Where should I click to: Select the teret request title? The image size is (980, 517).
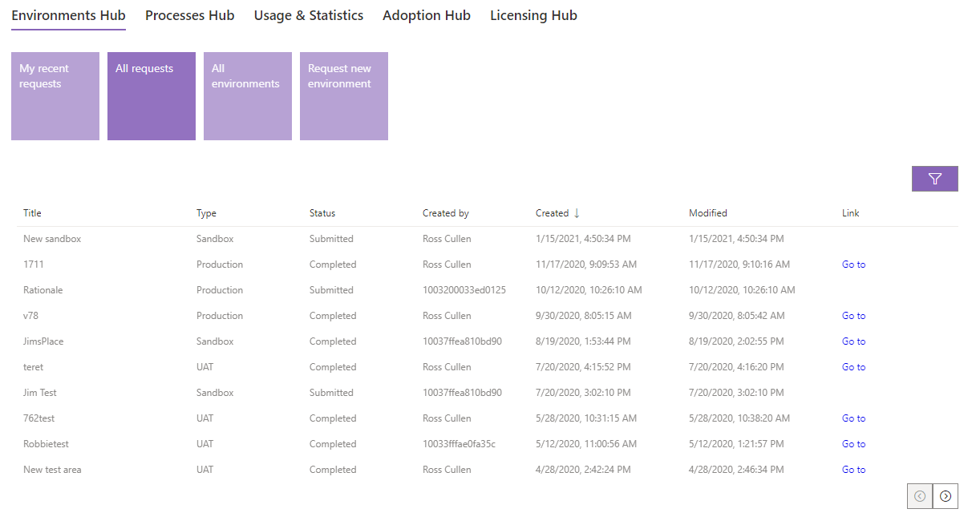point(34,367)
